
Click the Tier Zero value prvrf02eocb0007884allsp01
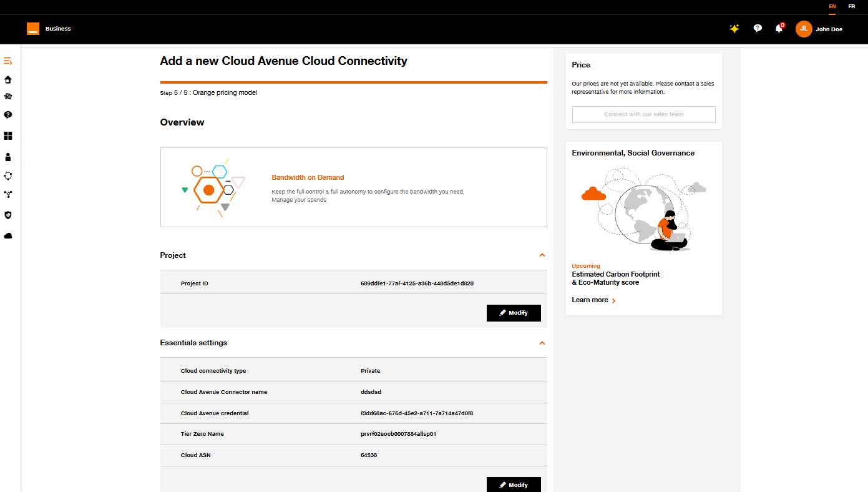[x=398, y=434]
